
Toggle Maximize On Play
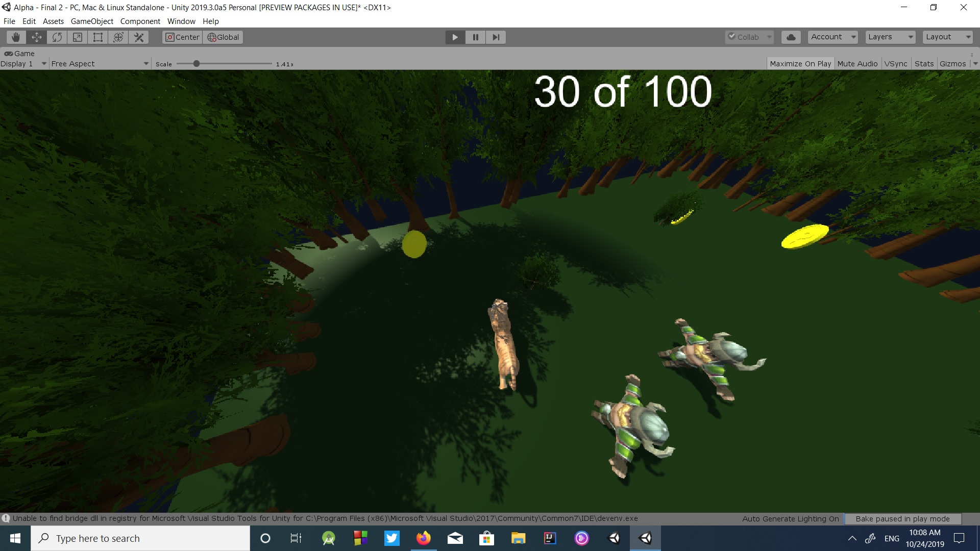tap(800, 64)
